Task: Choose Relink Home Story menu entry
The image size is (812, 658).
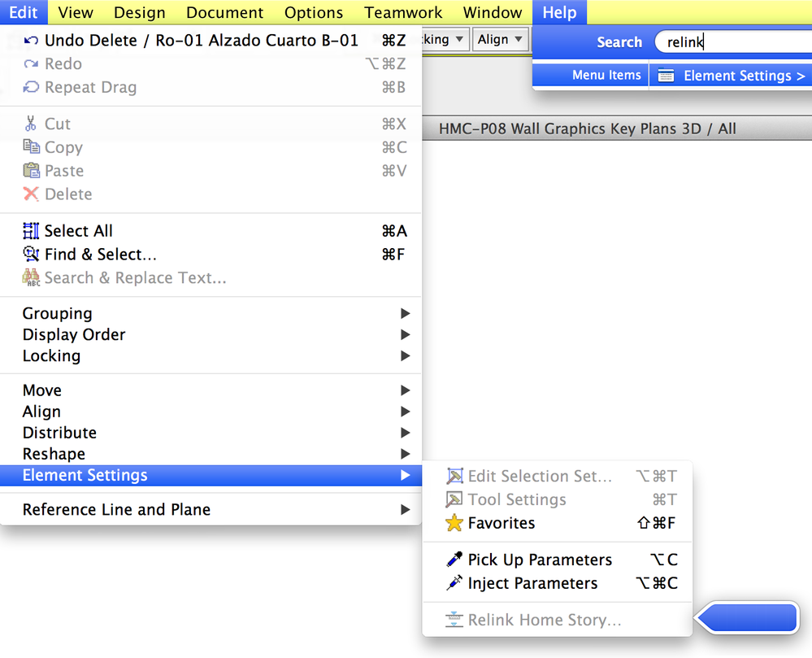Action: coord(545,620)
